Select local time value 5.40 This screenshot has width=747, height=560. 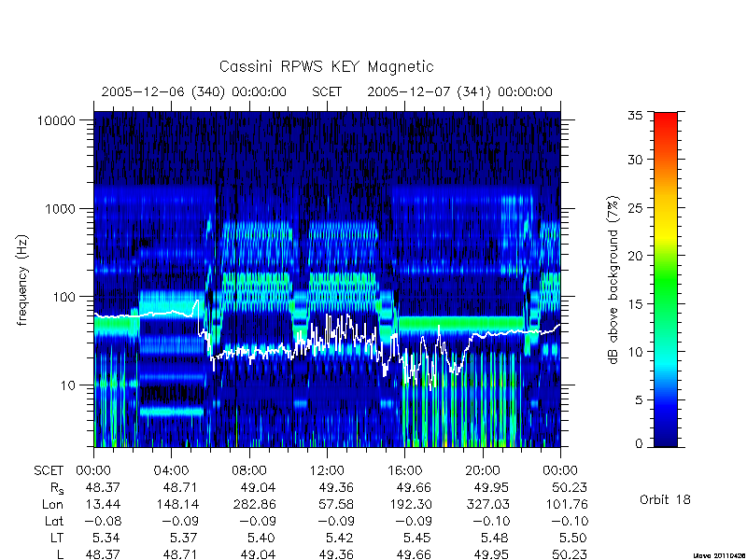point(261,539)
